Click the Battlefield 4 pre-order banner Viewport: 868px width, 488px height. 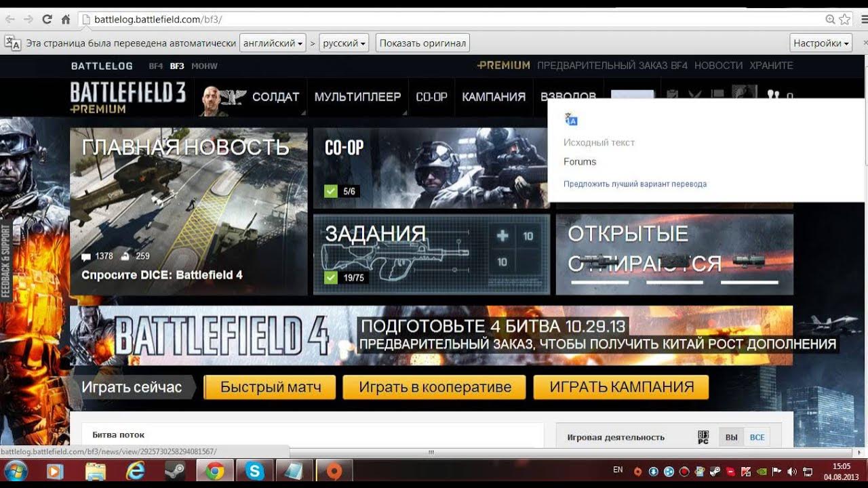[431, 335]
